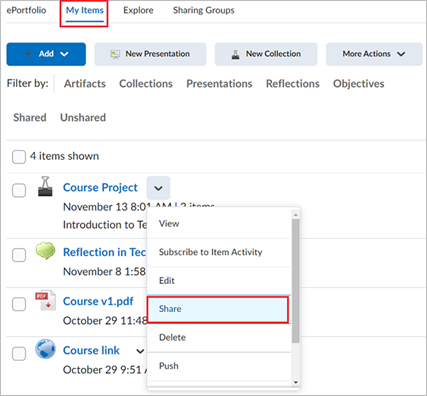Open the More Actions dropdown
This screenshot has height=396, width=427.
pyautogui.click(x=374, y=54)
